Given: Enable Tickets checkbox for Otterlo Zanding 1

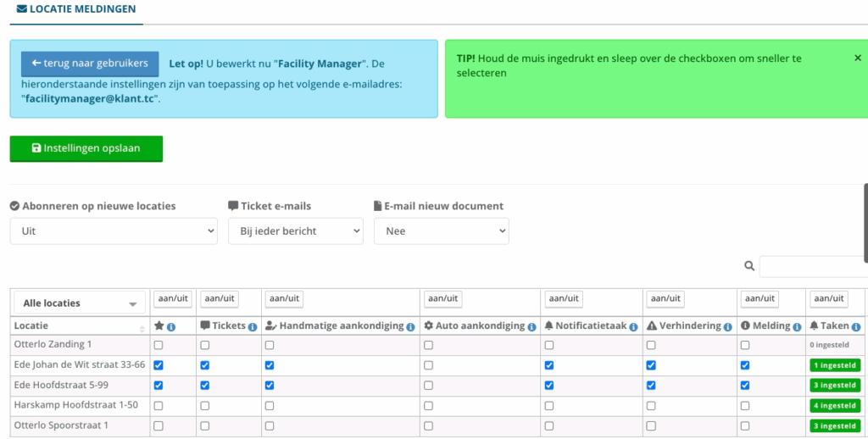Looking at the screenshot, I should click(x=205, y=346).
